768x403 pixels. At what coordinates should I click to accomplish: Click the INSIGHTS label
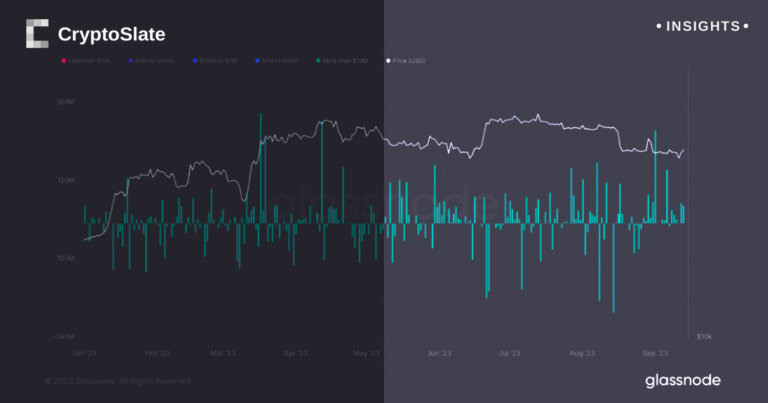(x=703, y=26)
